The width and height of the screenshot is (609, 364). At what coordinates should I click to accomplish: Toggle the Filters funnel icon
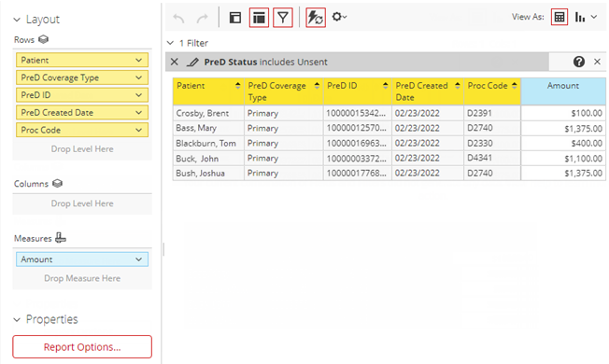pos(283,18)
